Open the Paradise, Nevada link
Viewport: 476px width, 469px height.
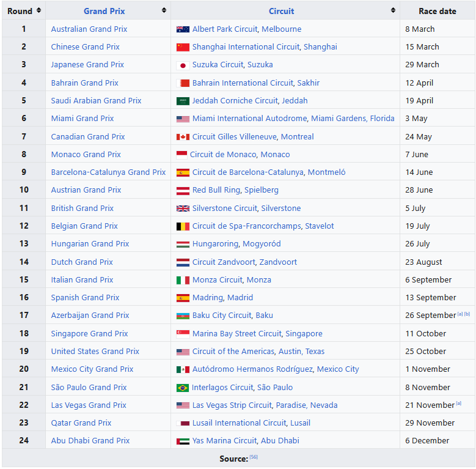[x=307, y=405]
